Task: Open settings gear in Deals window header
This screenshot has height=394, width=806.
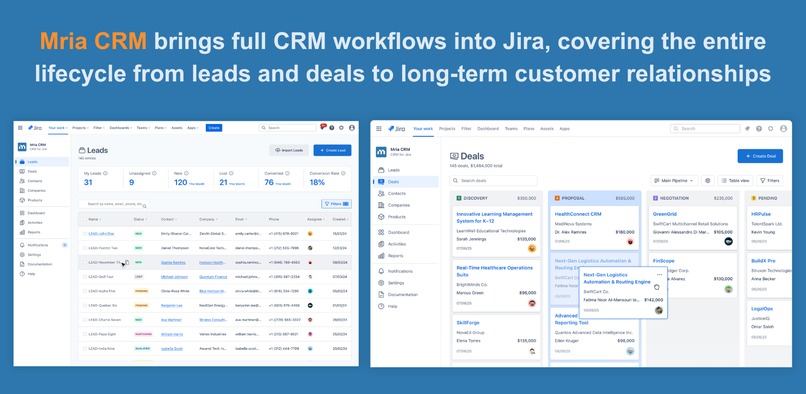Action: (771, 129)
